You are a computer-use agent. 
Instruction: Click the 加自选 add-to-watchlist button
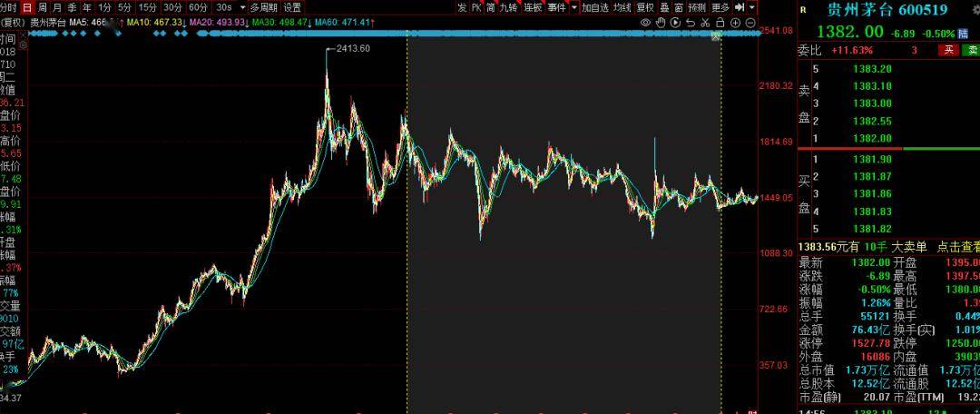(595, 7)
